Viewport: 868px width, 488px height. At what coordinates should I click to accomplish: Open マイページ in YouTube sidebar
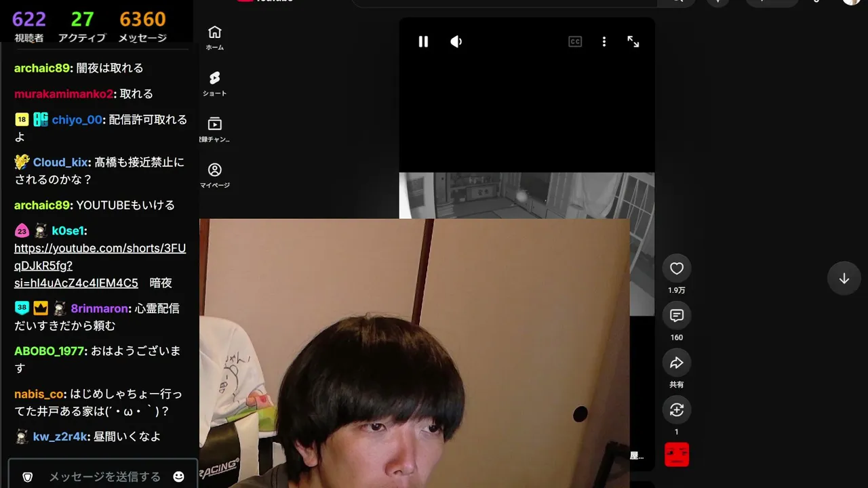[x=215, y=176]
